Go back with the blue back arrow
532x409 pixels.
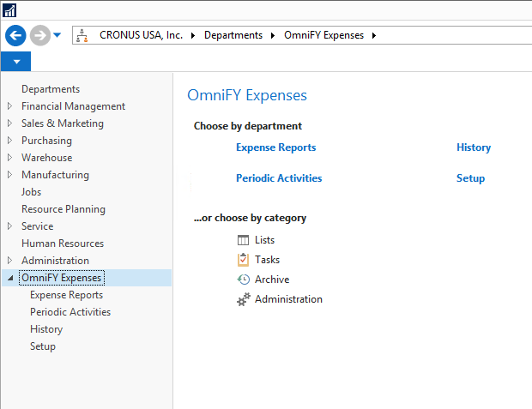pos(15,35)
